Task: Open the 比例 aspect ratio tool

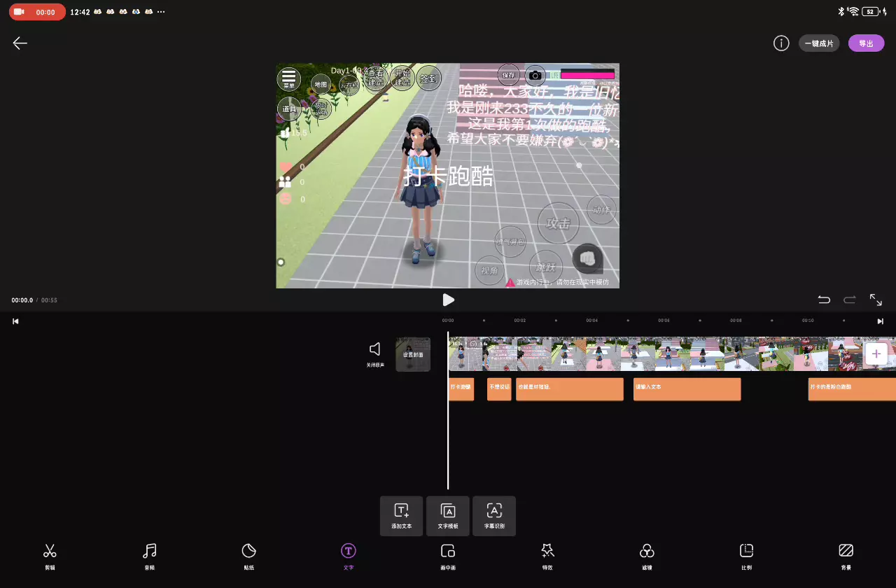Action: pos(746,556)
